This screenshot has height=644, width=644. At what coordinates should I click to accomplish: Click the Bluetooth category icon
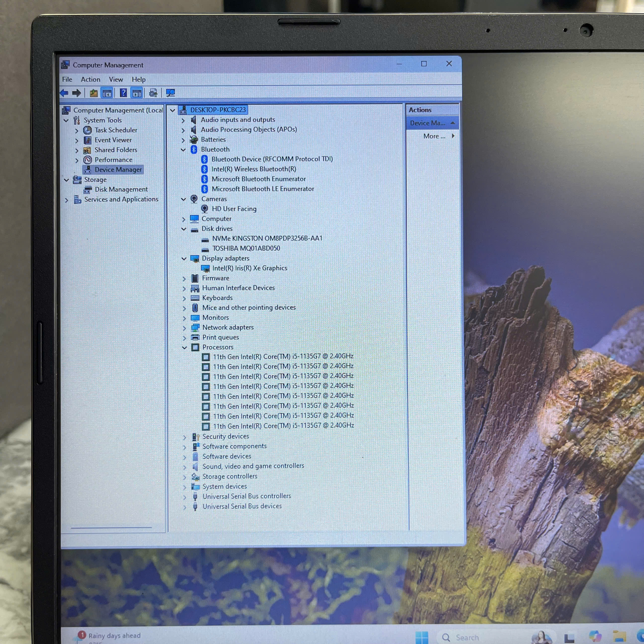click(x=194, y=149)
